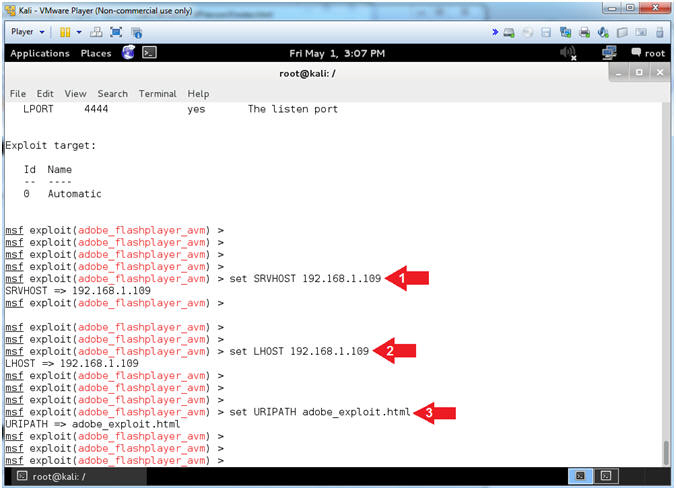Open the VMware Player menu
Viewport: 676px width, 490px height.
click(28, 32)
